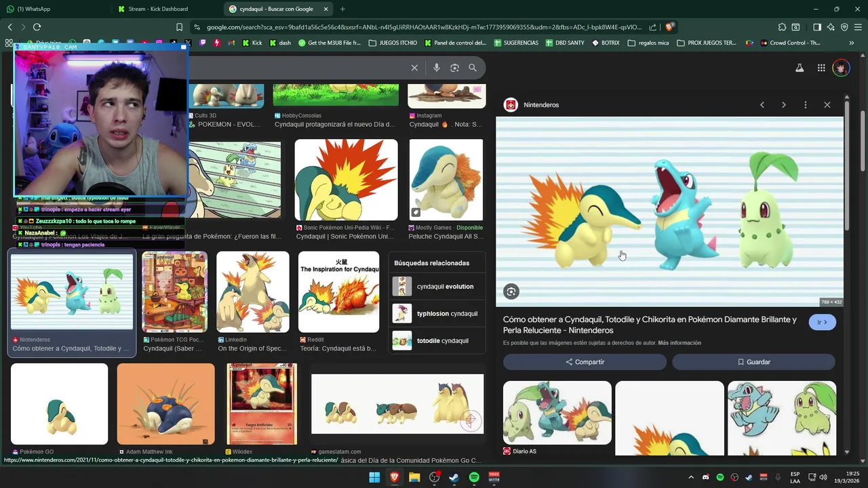Open the Mostly Games Cyndaquil plush image
The width and height of the screenshot is (868, 488).
pyautogui.click(x=446, y=180)
